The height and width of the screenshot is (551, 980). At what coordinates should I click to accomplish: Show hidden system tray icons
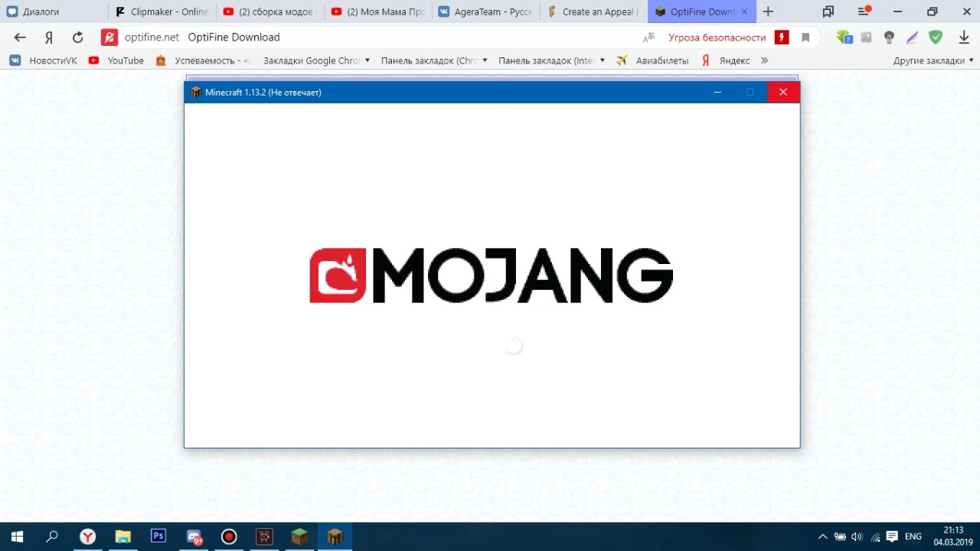(x=823, y=536)
